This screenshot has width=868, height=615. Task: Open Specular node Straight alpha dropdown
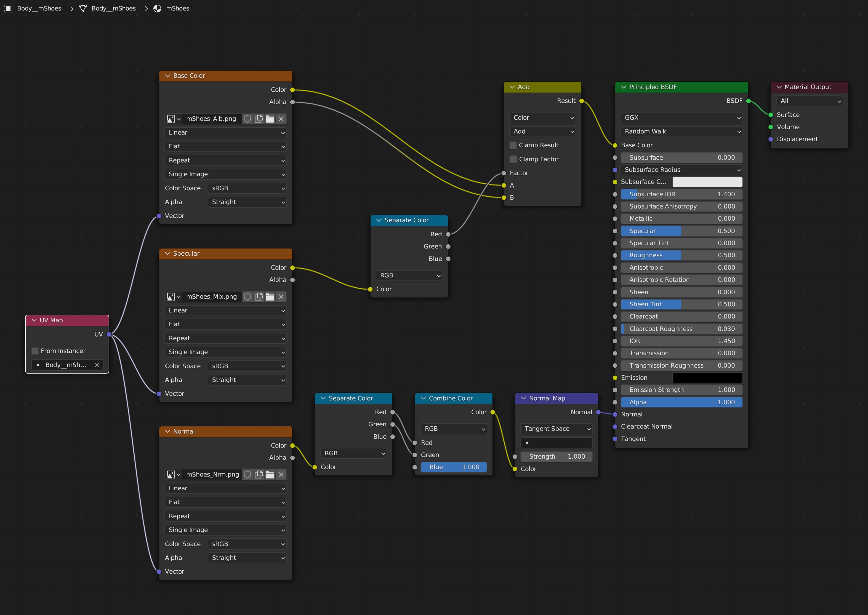[x=247, y=380]
